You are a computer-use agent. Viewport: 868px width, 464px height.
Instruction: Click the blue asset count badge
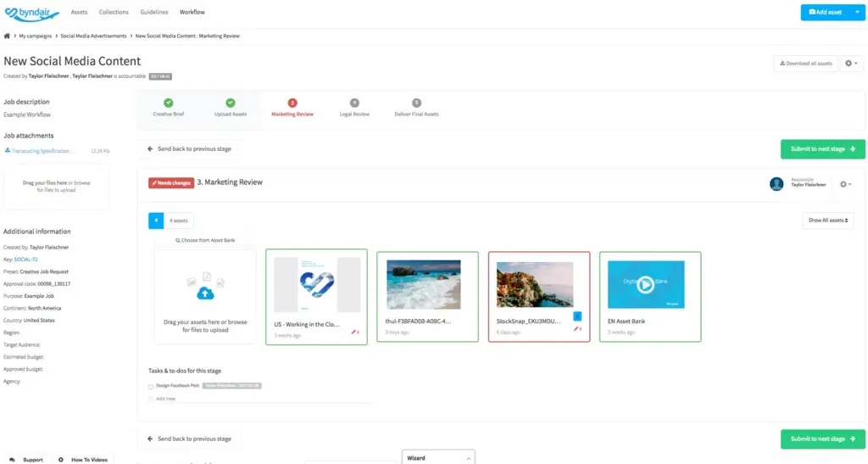pyautogui.click(x=156, y=221)
